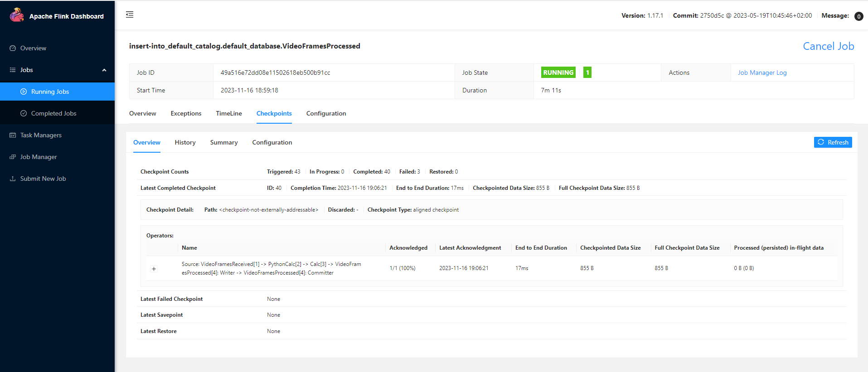Open the Job Manager Log link
The width and height of the screenshot is (868, 372).
762,72
